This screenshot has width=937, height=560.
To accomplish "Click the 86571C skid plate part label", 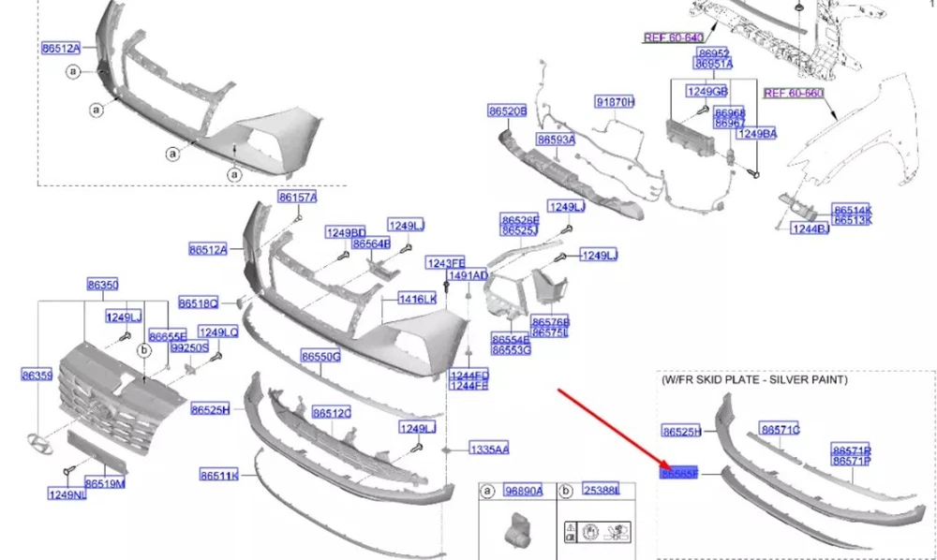I will (x=780, y=430).
